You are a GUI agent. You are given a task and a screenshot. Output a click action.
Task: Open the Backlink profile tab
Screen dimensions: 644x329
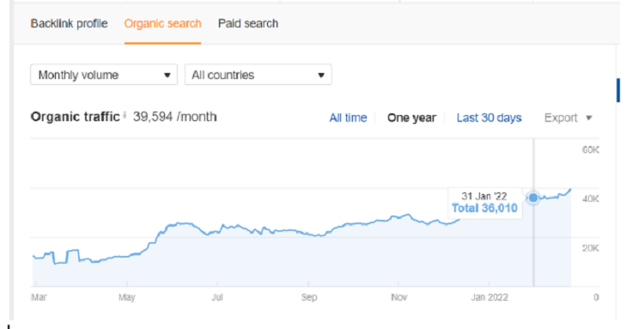pyautogui.click(x=69, y=24)
